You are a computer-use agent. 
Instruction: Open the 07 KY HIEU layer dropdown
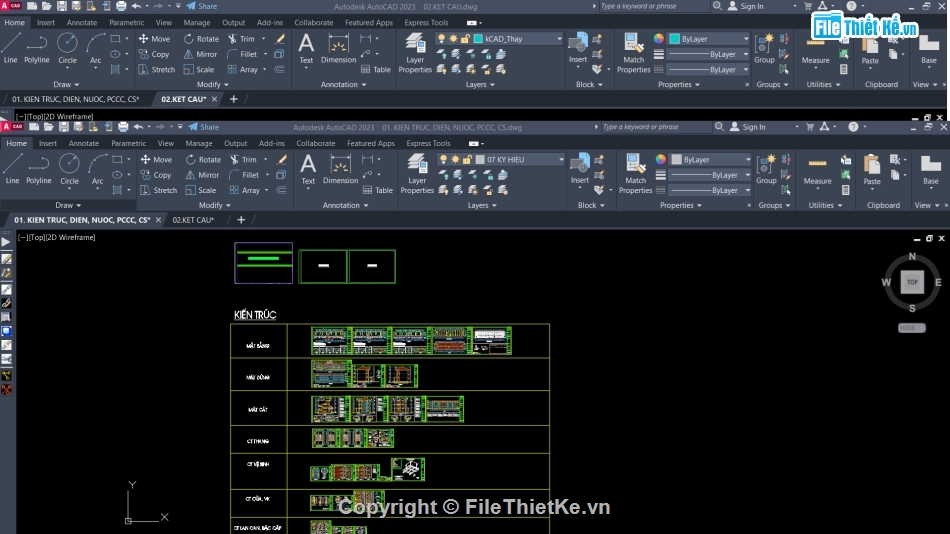click(x=519, y=160)
